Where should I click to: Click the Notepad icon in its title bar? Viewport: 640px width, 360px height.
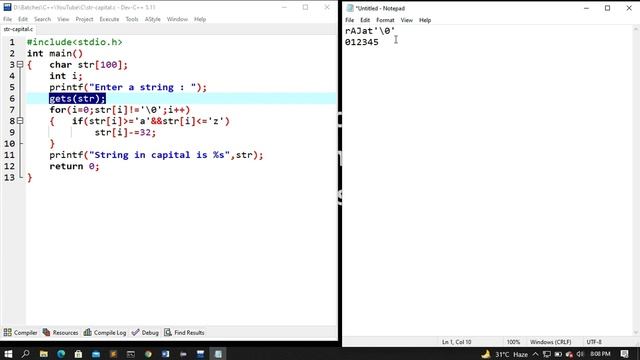350,8
